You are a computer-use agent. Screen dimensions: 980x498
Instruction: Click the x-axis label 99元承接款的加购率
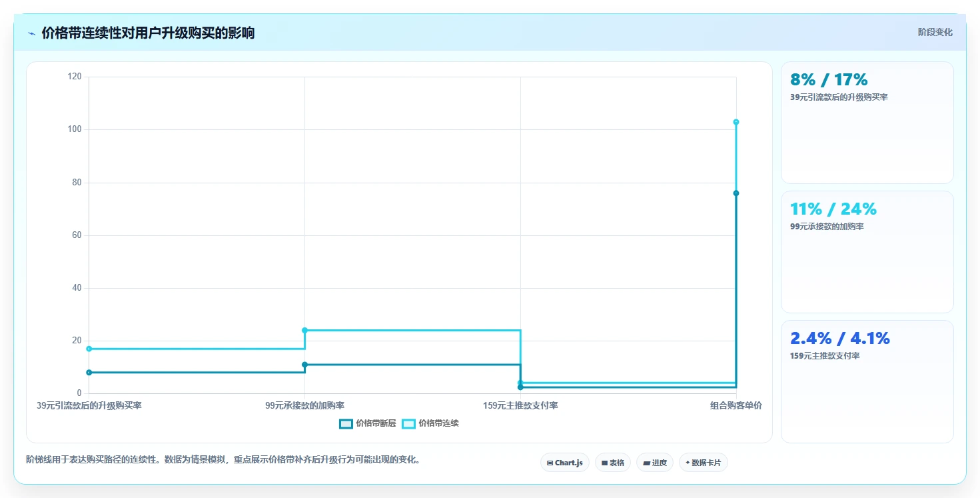[304, 405]
